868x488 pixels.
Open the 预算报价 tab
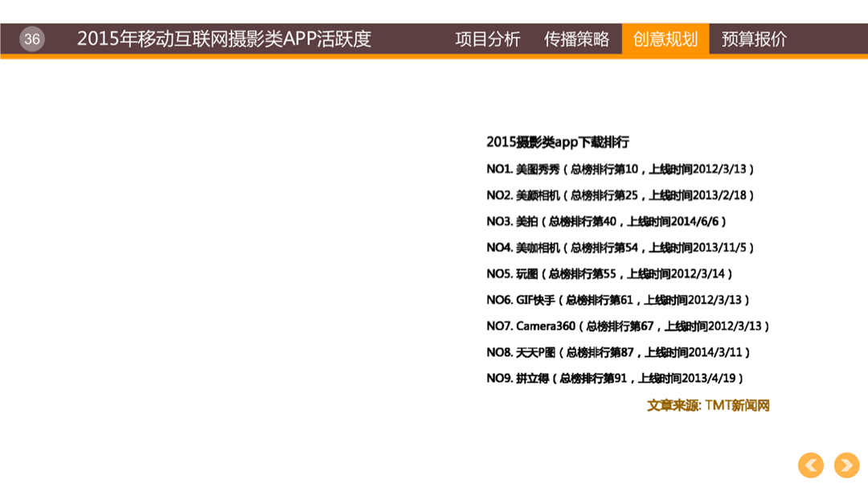754,39
